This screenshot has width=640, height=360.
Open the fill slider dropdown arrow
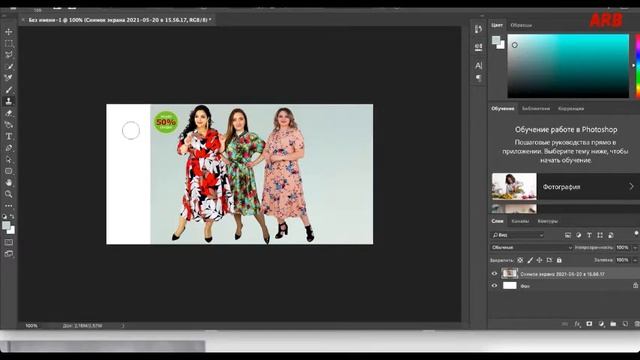click(635, 260)
